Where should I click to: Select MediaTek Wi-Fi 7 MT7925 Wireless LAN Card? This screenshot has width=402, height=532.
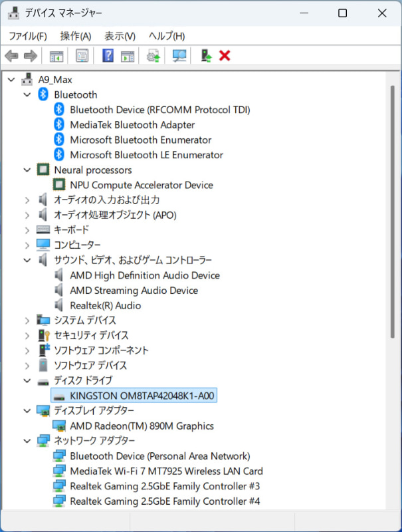click(166, 471)
